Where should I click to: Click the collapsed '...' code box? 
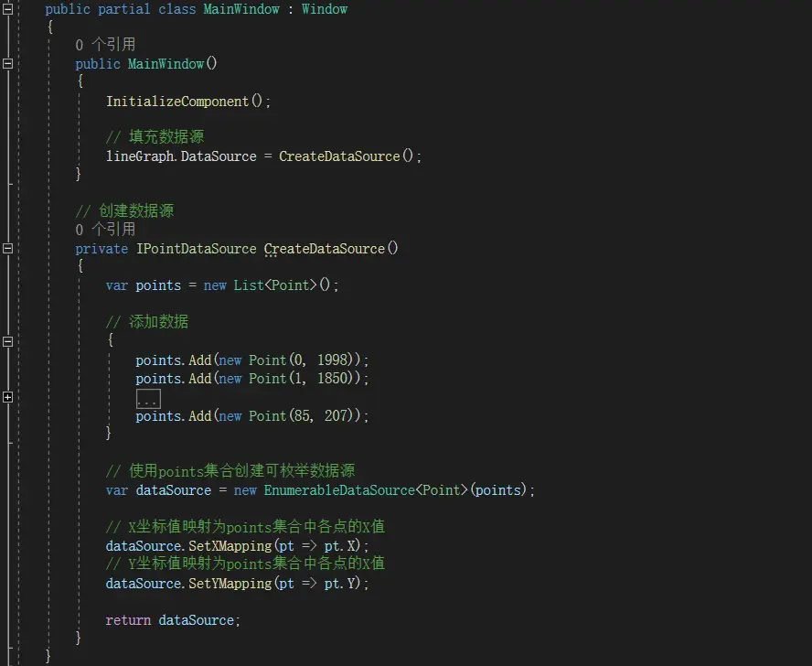147,399
